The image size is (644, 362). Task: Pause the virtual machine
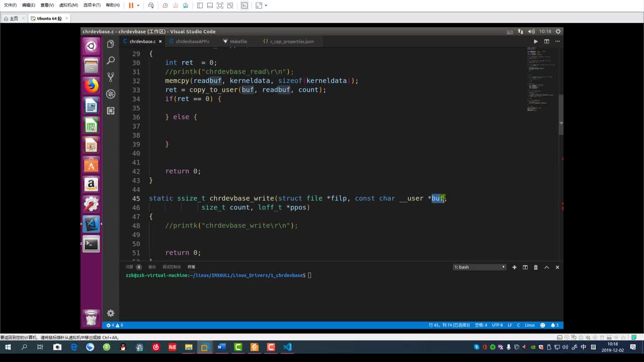131,6
